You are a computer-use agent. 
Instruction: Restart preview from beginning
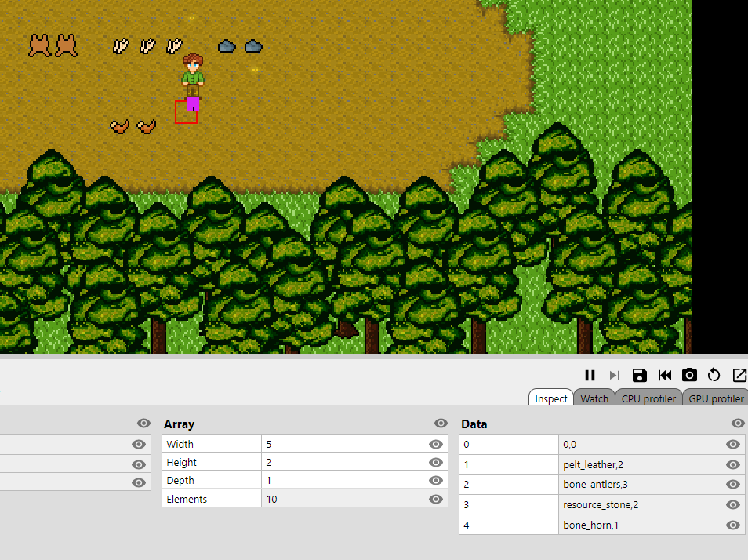[665, 376]
